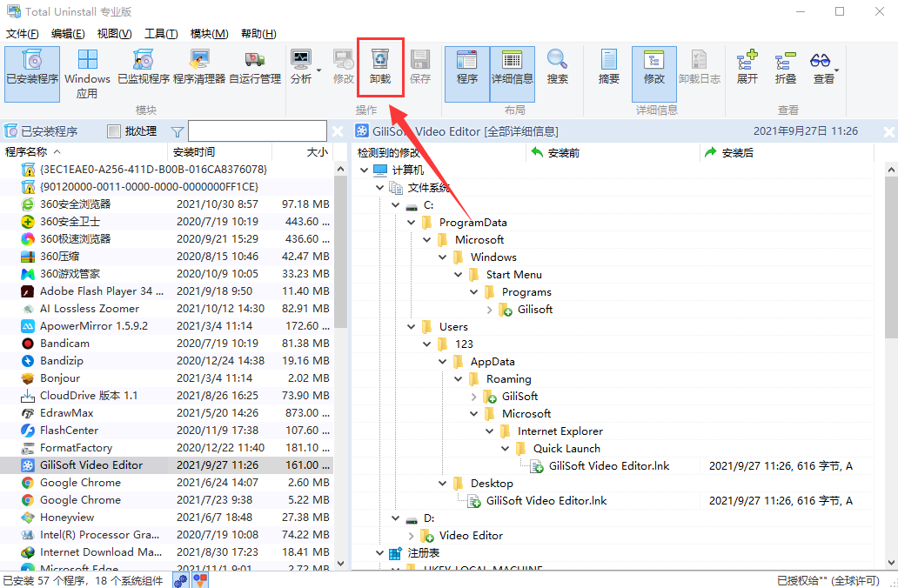Image resolution: width=898 pixels, height=588 pixels.
Task: Close the details panel with X
Action: [889, 132]
